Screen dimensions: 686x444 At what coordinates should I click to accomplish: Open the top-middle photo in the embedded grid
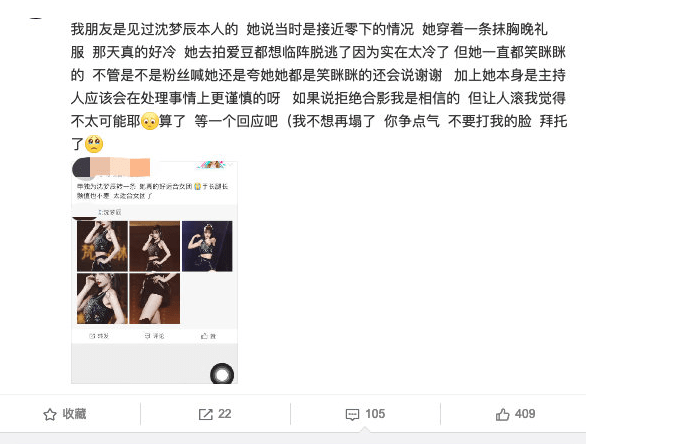tap(154, 246)
